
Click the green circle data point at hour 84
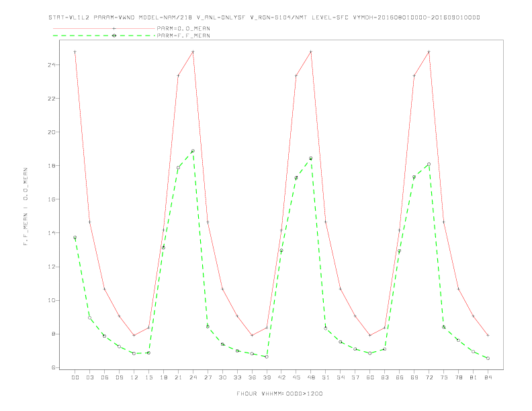488,358
